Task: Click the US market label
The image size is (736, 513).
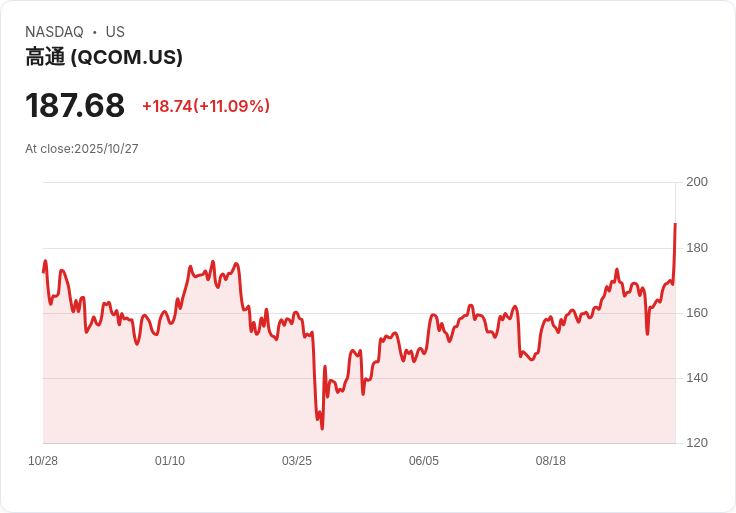Action: (115, 32)
